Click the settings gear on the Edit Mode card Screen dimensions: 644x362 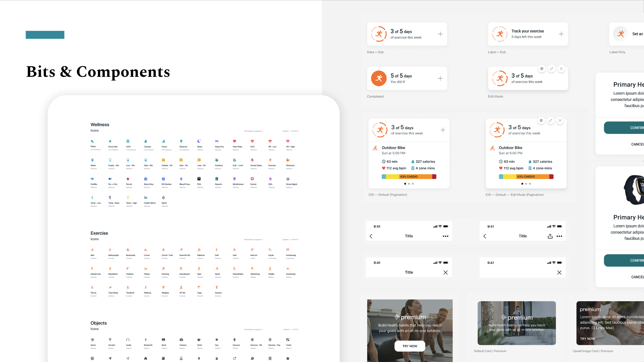(x=541, y=69)
